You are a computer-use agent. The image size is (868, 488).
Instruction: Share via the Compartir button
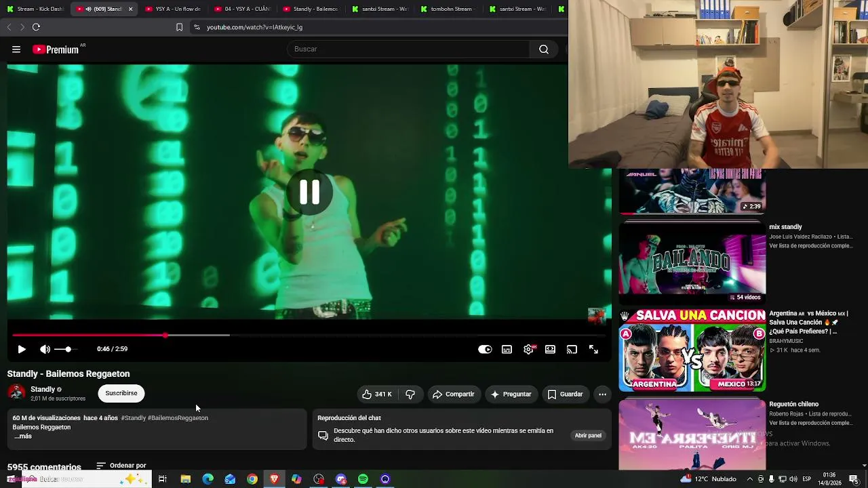click(x=454, y=394)
